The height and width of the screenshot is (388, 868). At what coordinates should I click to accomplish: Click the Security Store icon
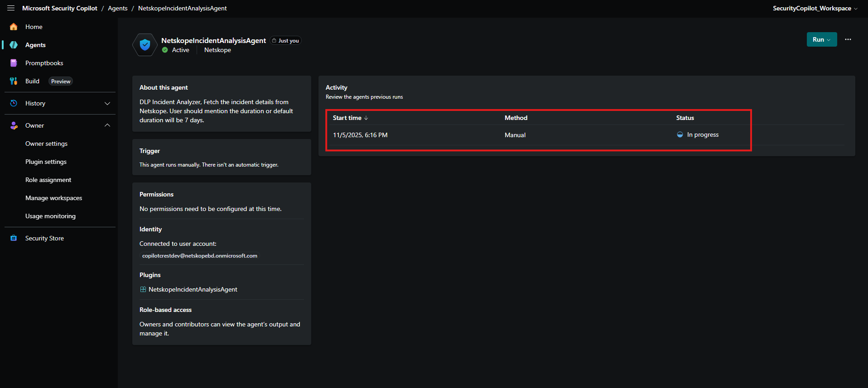point(14,238)
